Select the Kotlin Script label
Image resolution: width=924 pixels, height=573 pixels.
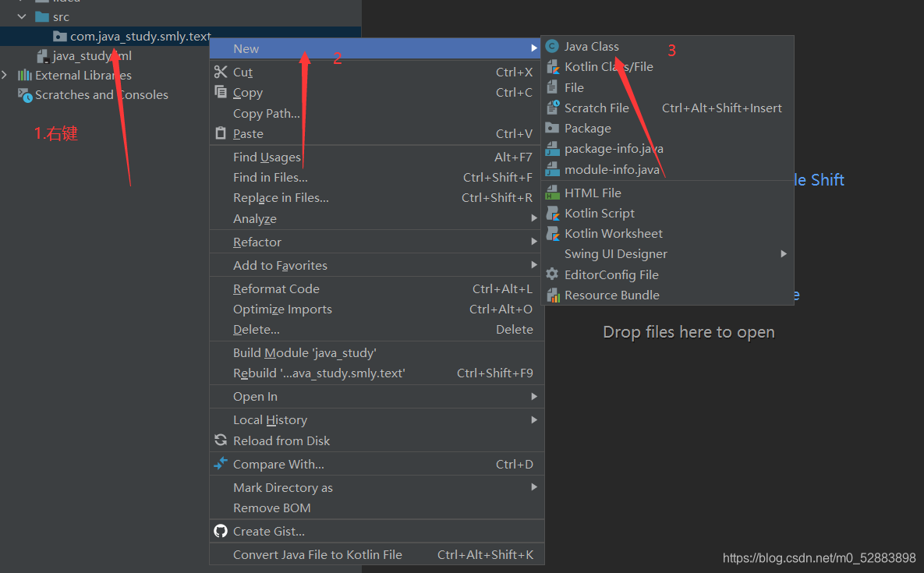click(600, 213)
